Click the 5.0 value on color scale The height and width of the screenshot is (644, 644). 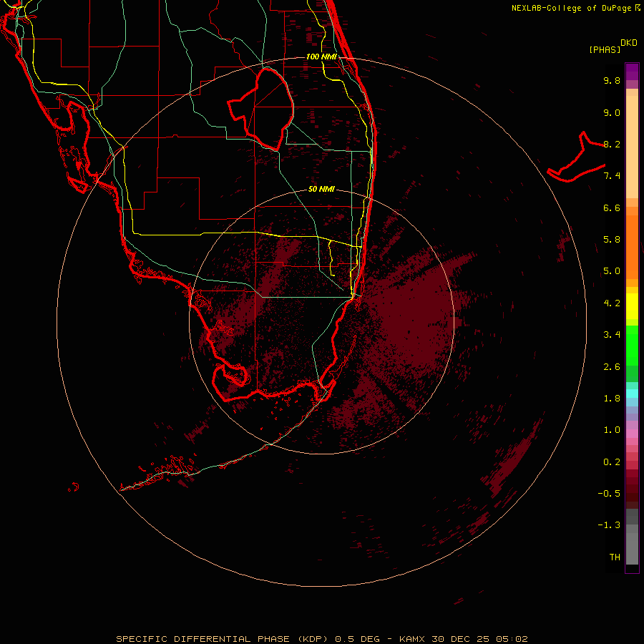(612, 271)
